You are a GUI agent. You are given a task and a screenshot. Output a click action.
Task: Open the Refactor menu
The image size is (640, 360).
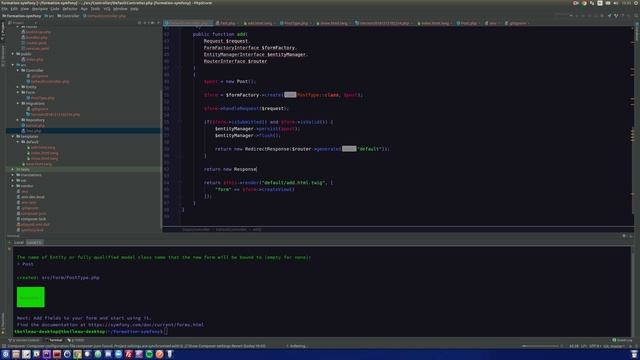[70, 9]
